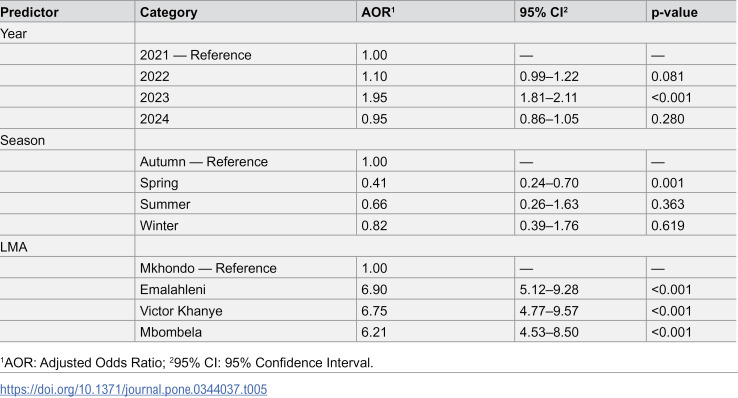Click the Emalahleni AOR value 6.90

(x=374, y=289)
